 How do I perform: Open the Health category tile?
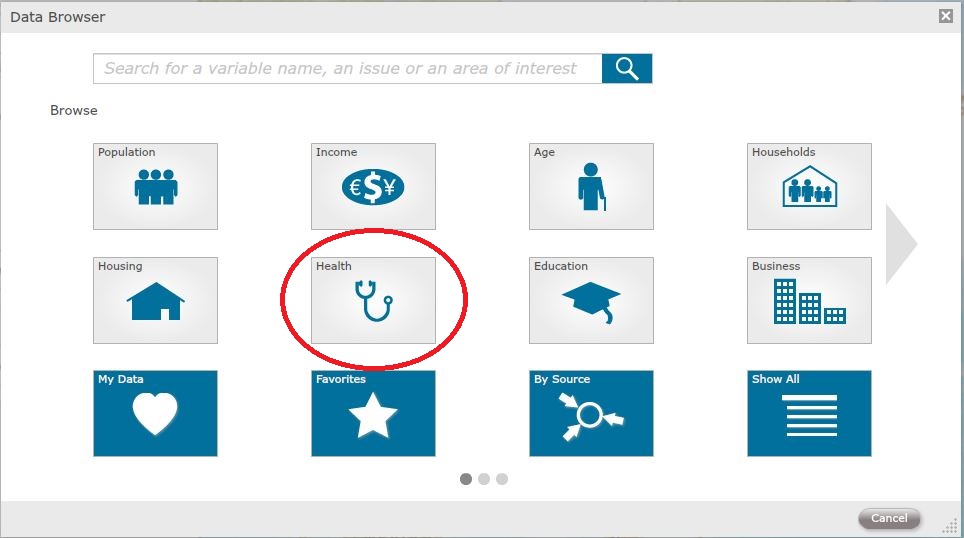373,300
